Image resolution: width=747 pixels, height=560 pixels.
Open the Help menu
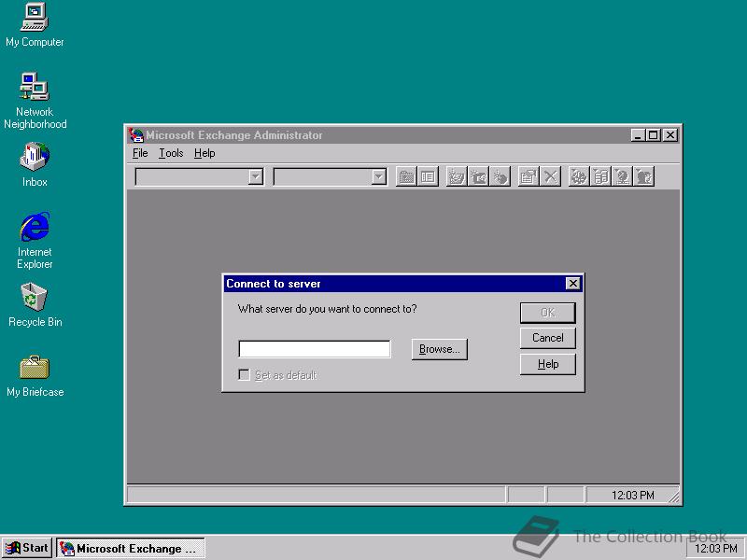[x=204, y=153]
